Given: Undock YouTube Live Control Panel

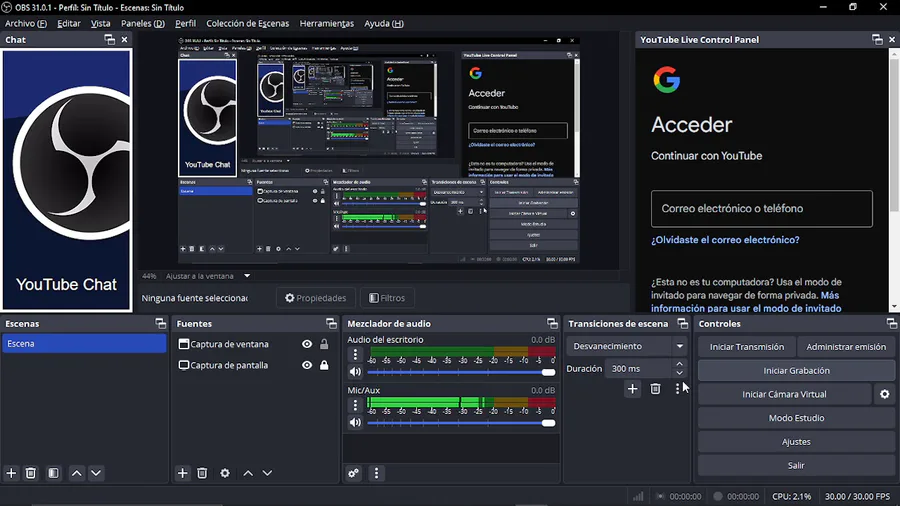Looking at the screenshot, I should tap(877, 40).
